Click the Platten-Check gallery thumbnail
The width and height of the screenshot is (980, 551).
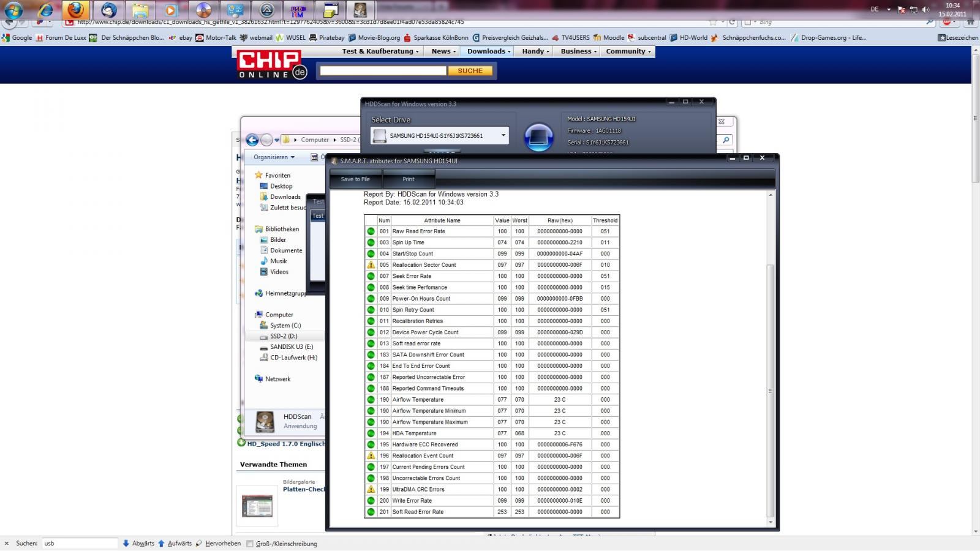pos(257,506)
